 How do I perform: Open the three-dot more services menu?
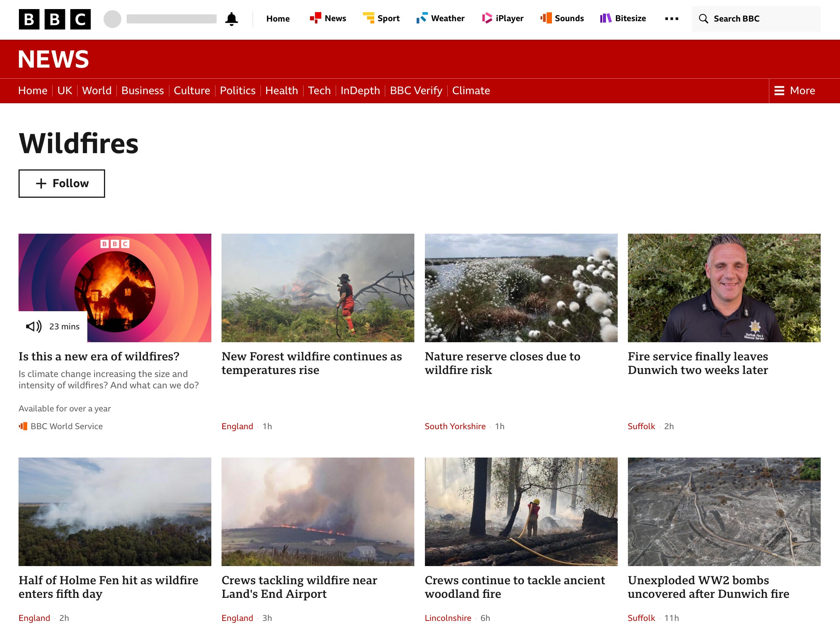pyautogui.click(x=671, y=19)
